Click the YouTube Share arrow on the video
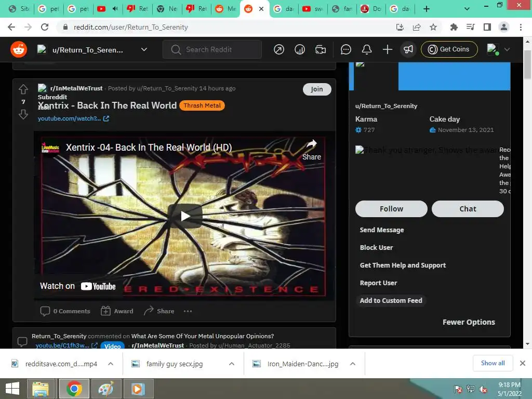Image resolution: width=532 pixels, height=399 pixels. pyautogui.click(x=312, y=150)
